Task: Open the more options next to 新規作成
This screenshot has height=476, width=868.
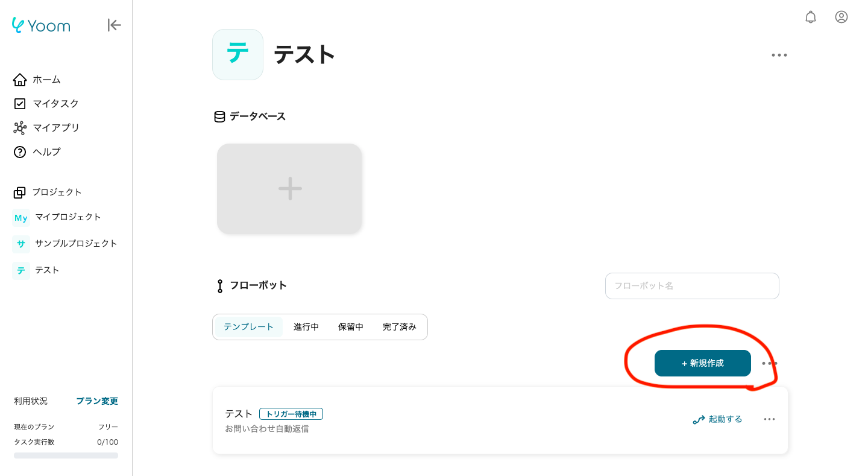Action: coord(769,363)
